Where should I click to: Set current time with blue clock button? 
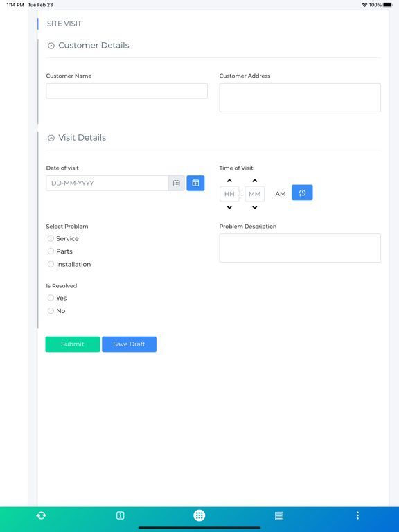302,193
